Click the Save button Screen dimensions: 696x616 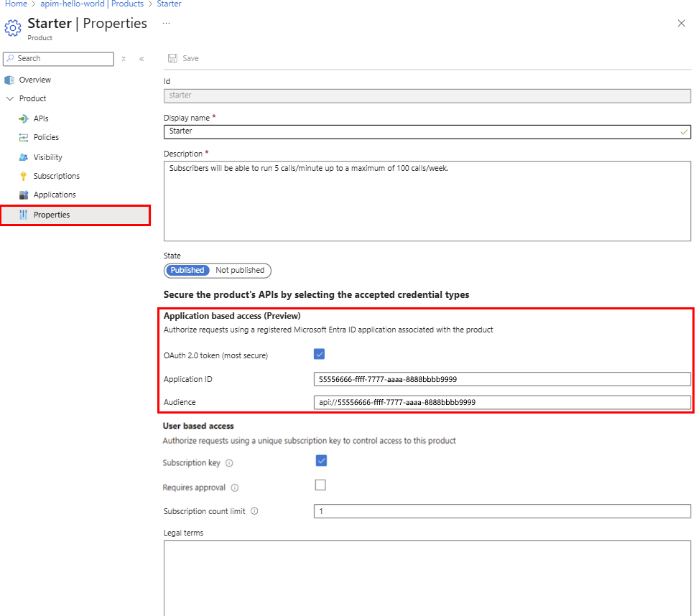pyautogui.click(x=183, y=58)
